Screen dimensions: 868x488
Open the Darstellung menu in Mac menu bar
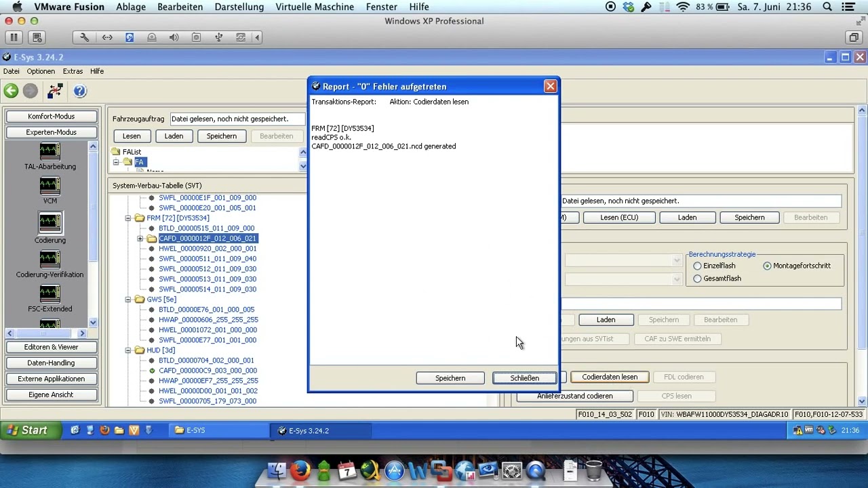tap(239, 7)
